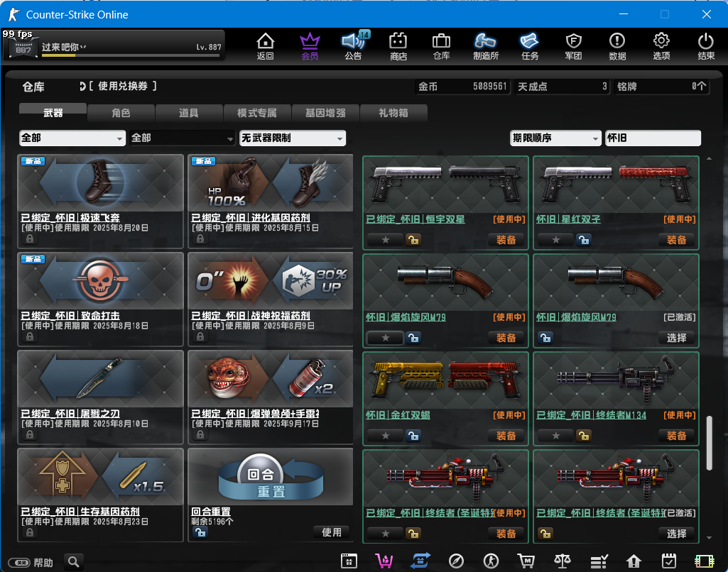Click the player experience progress bar

click(131, 55)
